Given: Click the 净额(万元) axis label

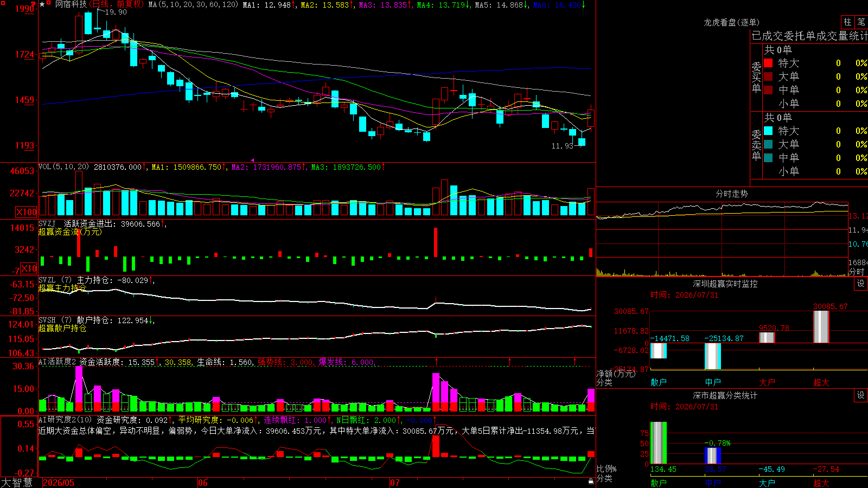Looking at the screenshot, I should (x=616, y=374).
